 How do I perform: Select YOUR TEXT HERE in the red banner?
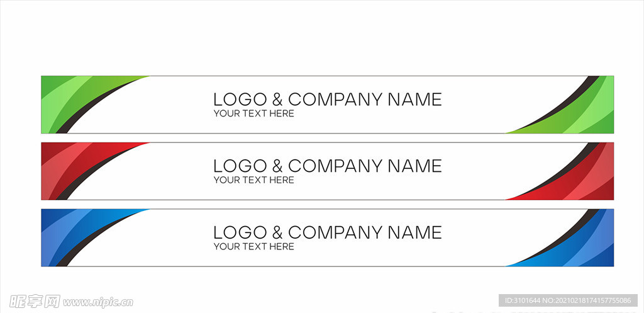point(254,180)
